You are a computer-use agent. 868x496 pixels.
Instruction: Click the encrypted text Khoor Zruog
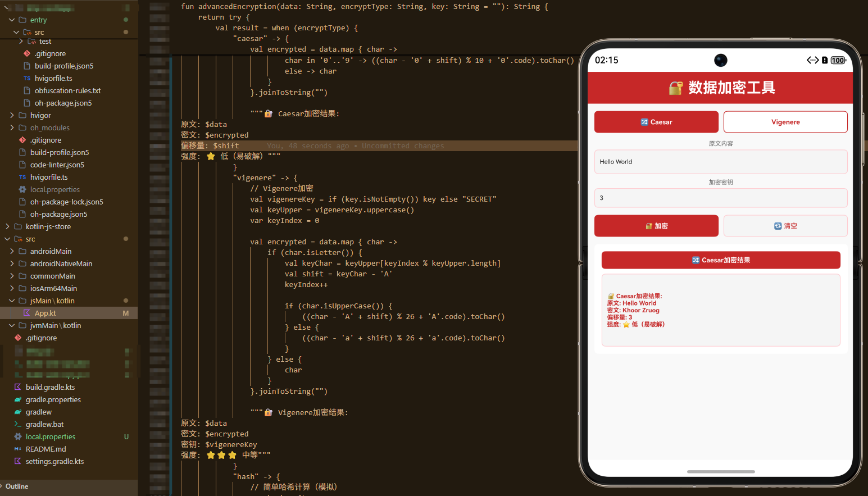641,310
